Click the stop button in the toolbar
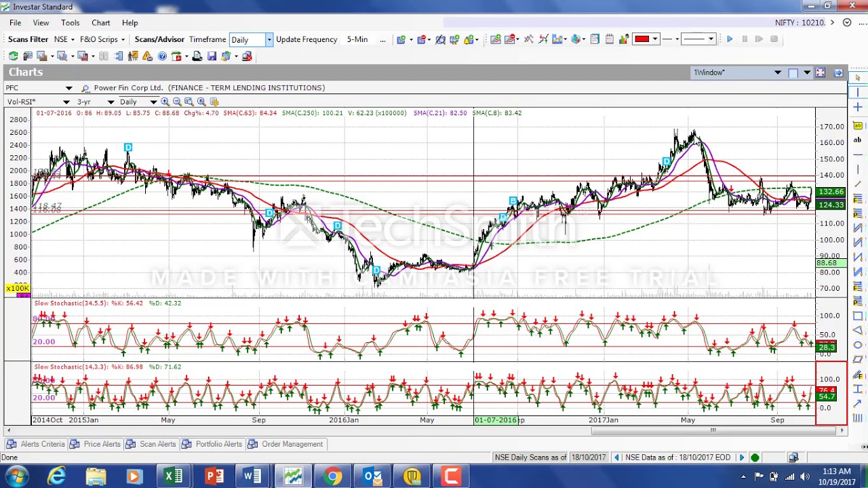The height and width of the screenshot is (488, 868). click(x=774, y=39)
